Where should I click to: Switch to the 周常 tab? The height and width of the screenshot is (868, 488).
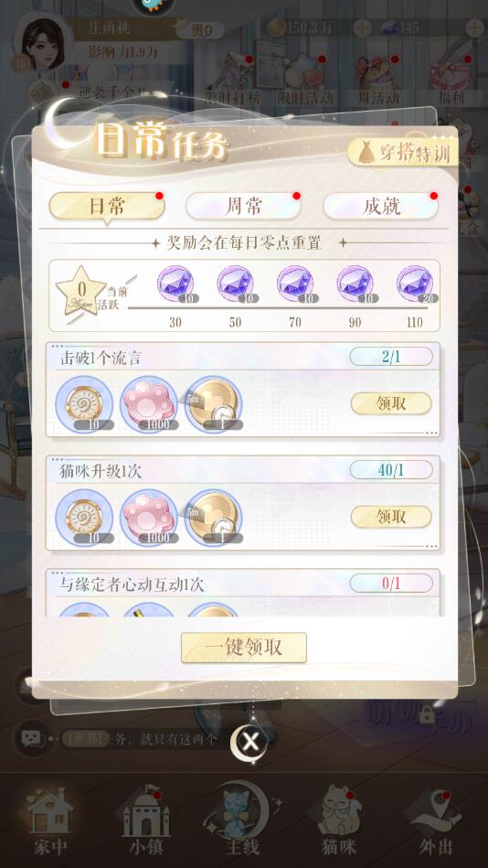pos(243,207)
